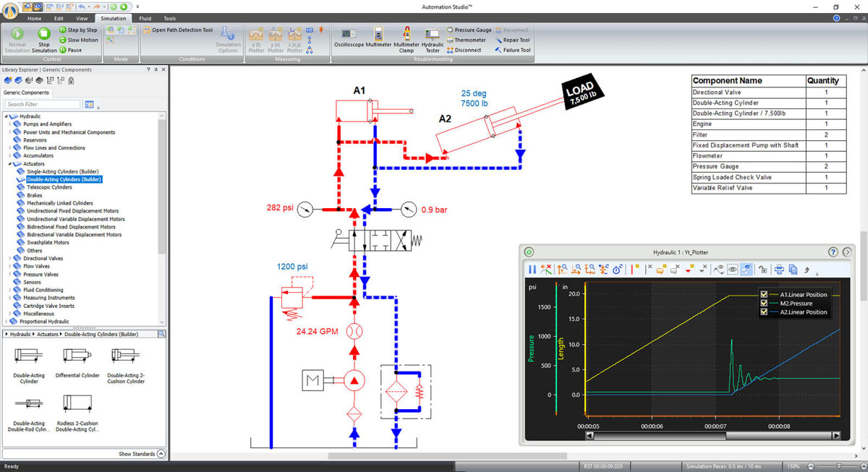Open the Tools menu tab
The height and width of the screenshot is (472, 868).
[169, 18]
